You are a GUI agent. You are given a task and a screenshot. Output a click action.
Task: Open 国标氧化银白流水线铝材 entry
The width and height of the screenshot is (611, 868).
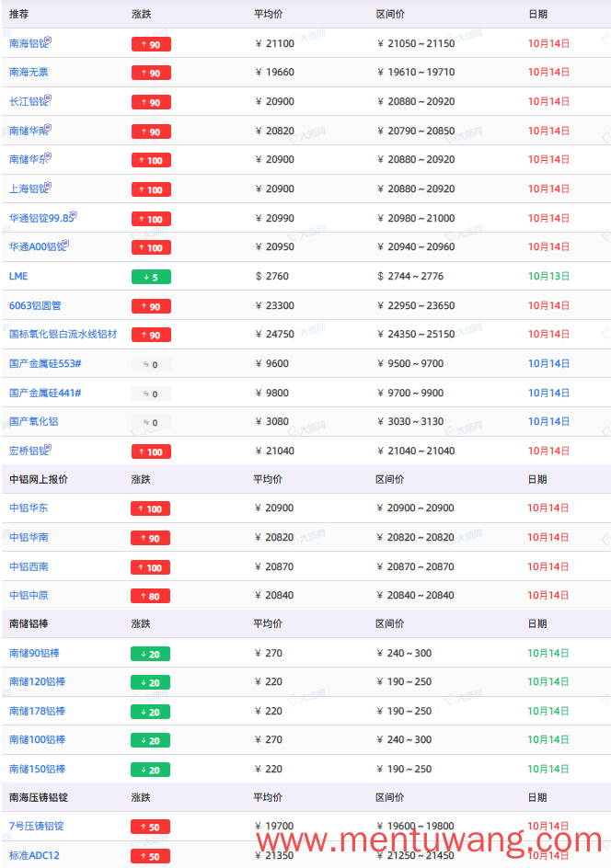pos(63,335)
